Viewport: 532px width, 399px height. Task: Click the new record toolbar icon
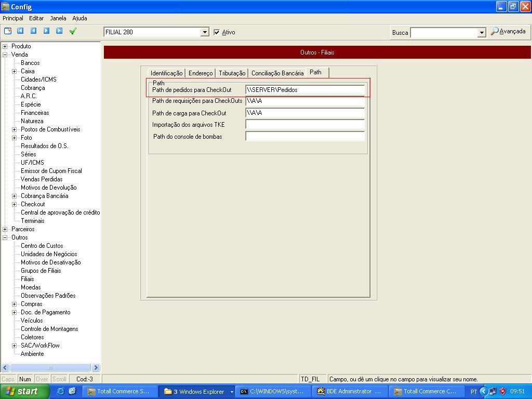click(8, 31)
